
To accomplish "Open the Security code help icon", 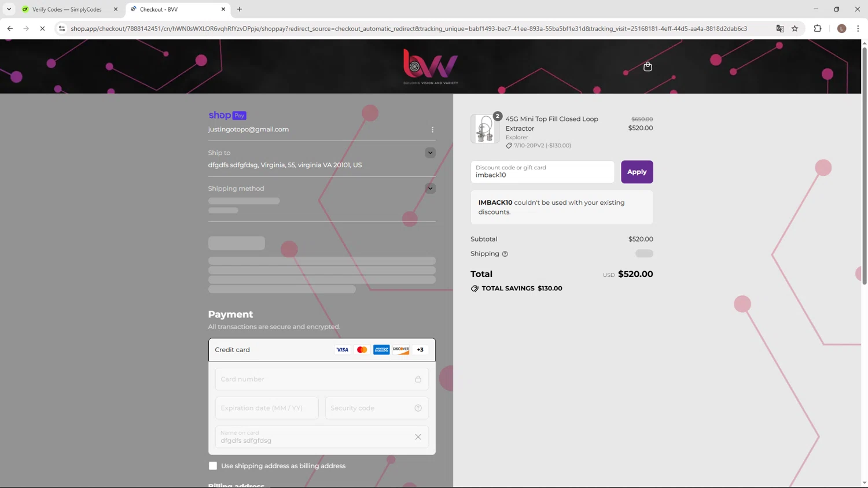I will click(x=418, y=408).
